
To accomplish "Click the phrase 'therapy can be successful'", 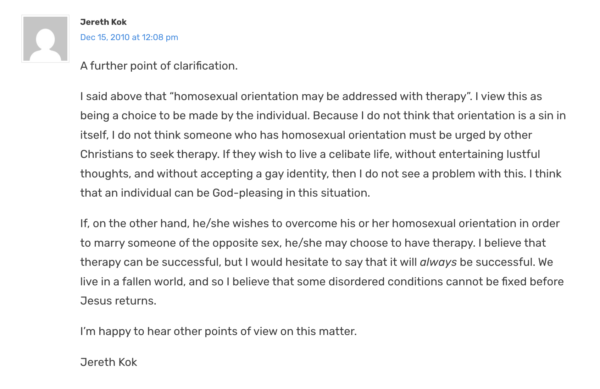I will 149,262.
